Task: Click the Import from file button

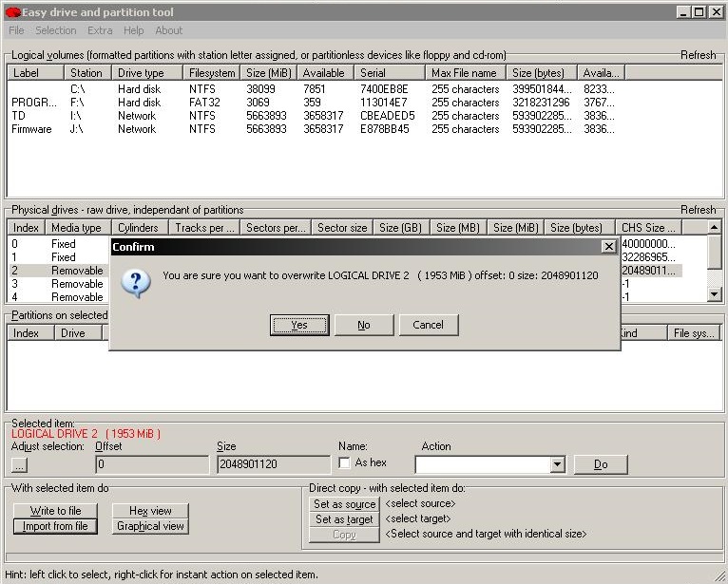Action: [x=55, y=526]
